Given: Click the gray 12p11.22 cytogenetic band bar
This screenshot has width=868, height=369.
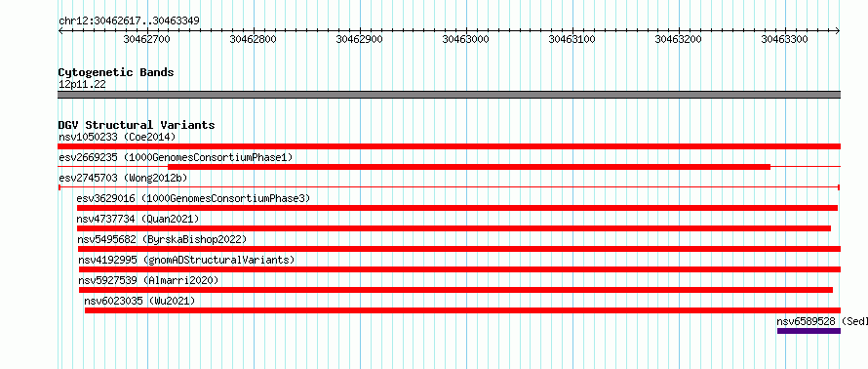Looking at the screenshot, I should point(449,95).
